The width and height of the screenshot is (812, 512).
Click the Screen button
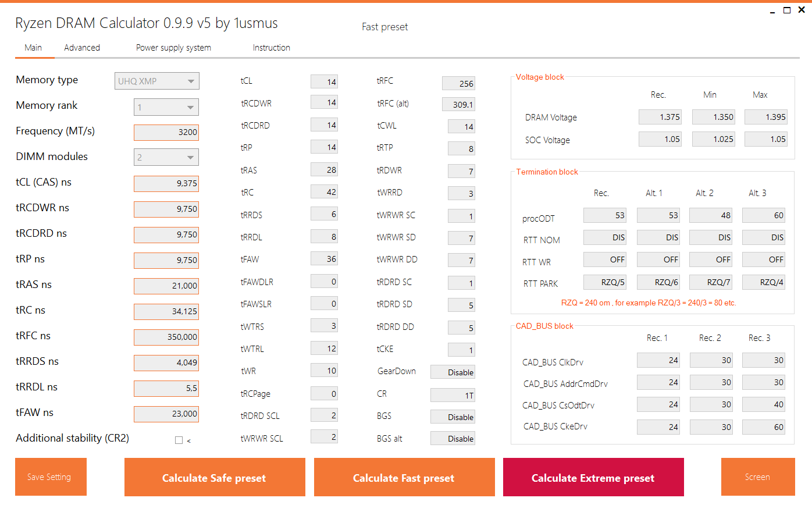click(758, 477)
